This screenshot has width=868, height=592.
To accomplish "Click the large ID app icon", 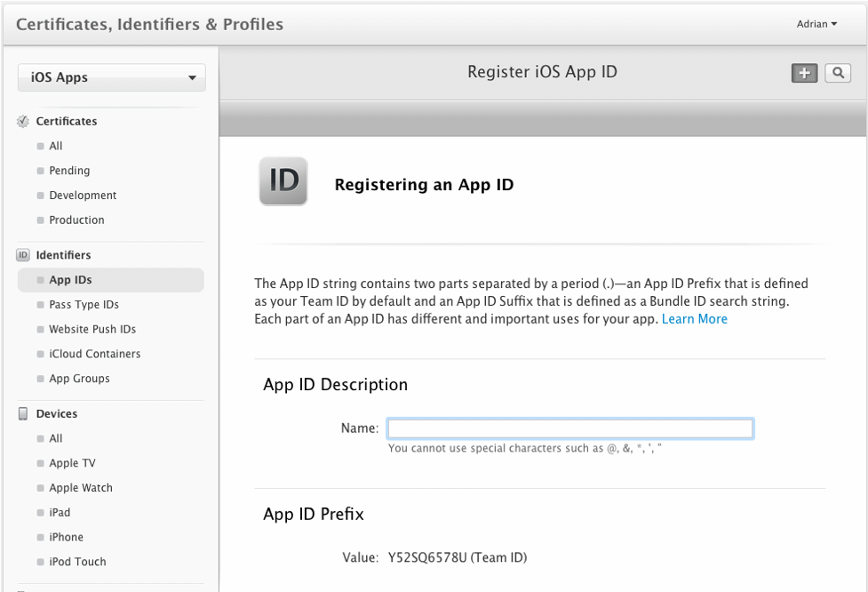I will pos(283,181).
